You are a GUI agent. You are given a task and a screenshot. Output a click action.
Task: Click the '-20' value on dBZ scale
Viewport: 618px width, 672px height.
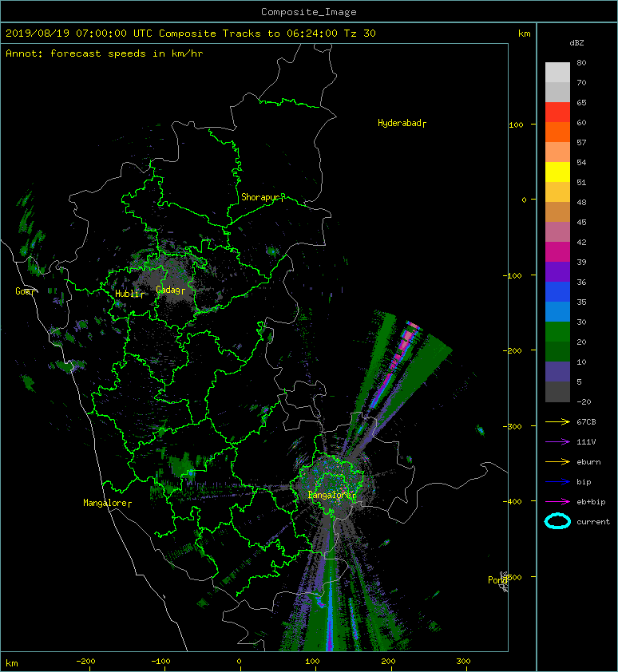[x=584, y=402]
